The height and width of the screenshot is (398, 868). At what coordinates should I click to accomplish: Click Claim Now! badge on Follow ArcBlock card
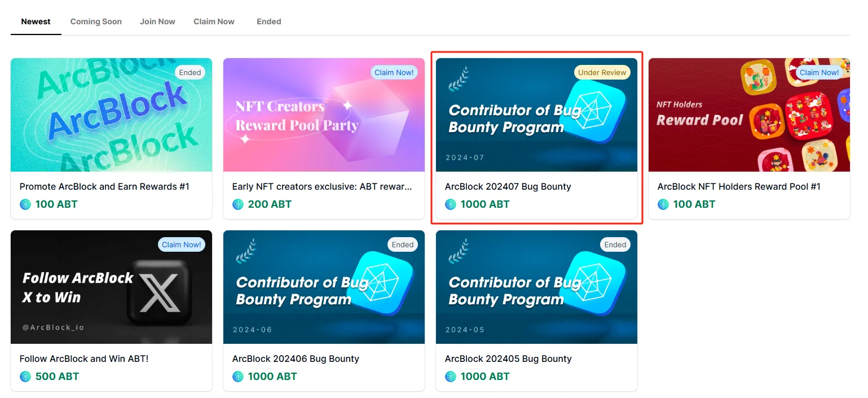tap(182, 244)
